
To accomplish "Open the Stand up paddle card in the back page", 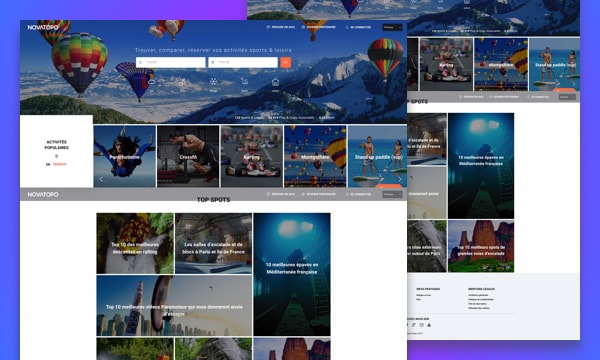I will click(x=555, y=64).
